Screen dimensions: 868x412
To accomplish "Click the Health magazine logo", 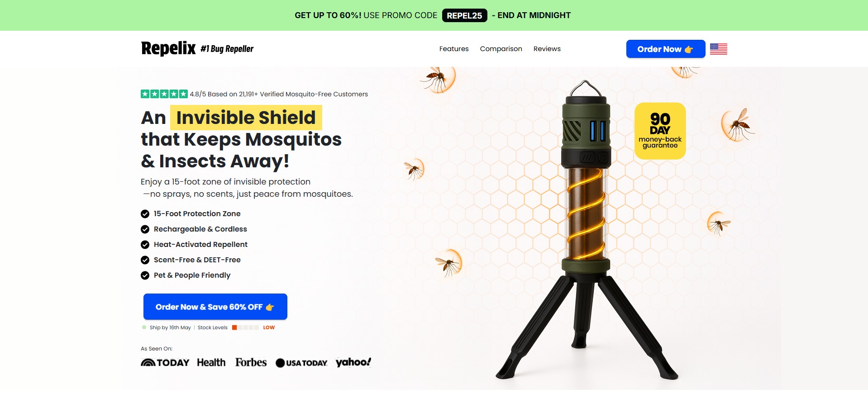I will click(211, 363).
